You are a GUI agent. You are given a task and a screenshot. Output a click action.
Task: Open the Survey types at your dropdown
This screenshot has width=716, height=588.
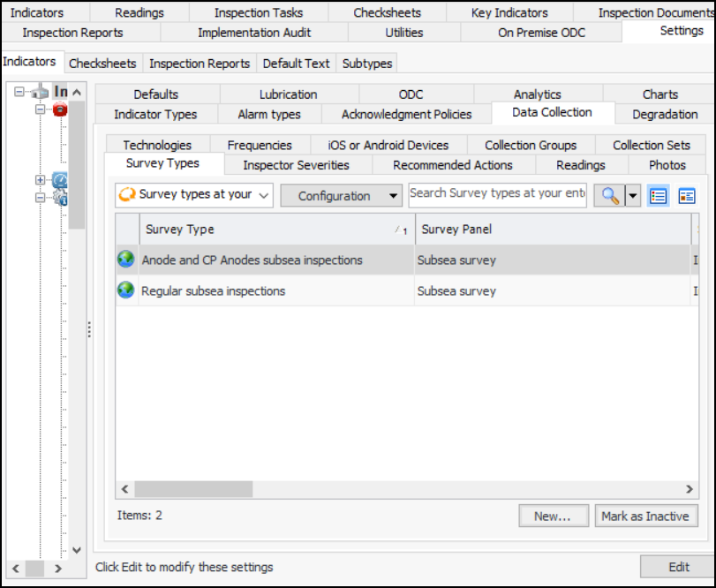point(194,195)
